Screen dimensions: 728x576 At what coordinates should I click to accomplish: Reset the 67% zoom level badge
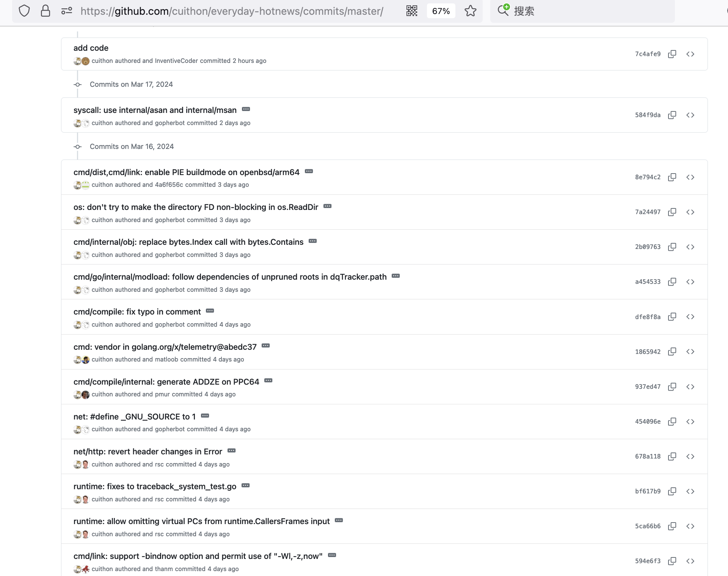(441, 11)
